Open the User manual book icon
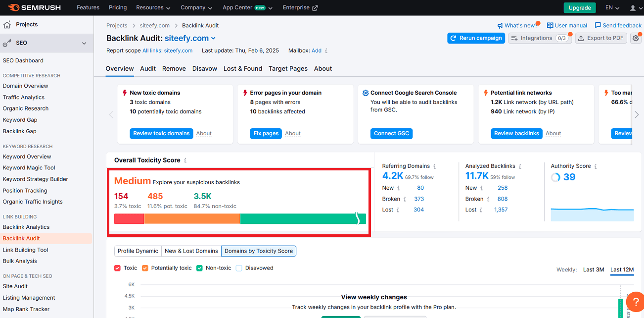The width and height of the screenshot is (644, 318). coord(551,25)
